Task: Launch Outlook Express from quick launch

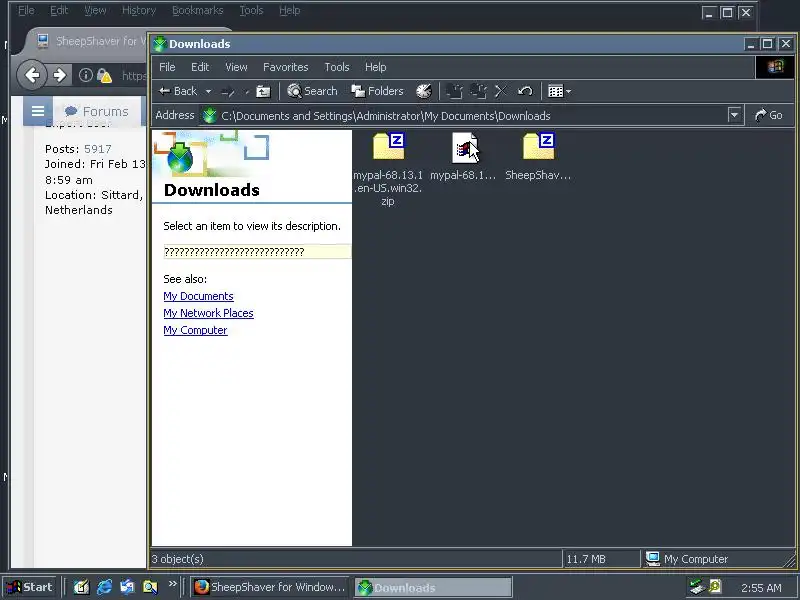Action: click(x=128, y=587)
